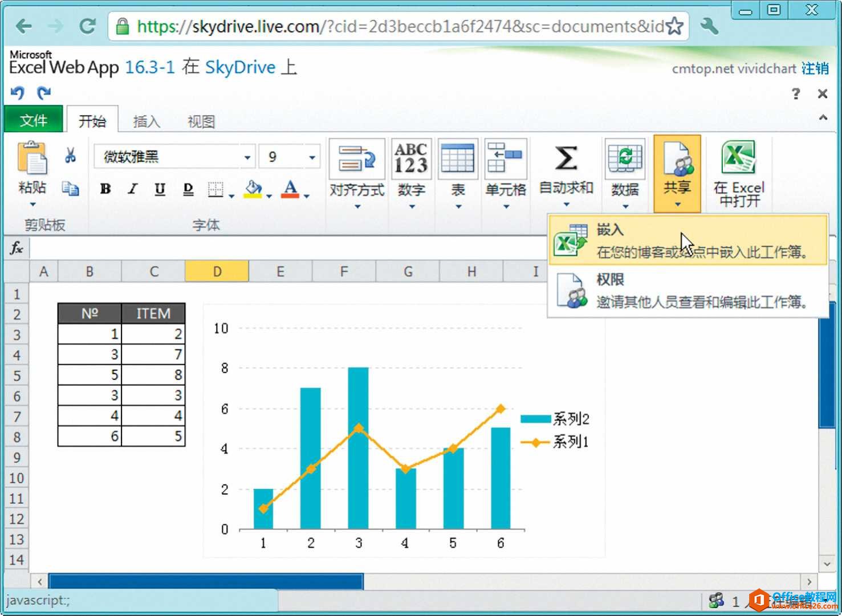This screenshot has width=842, height=616.
Task: Click the 注销 sign out link
Action: click(815, 68)
